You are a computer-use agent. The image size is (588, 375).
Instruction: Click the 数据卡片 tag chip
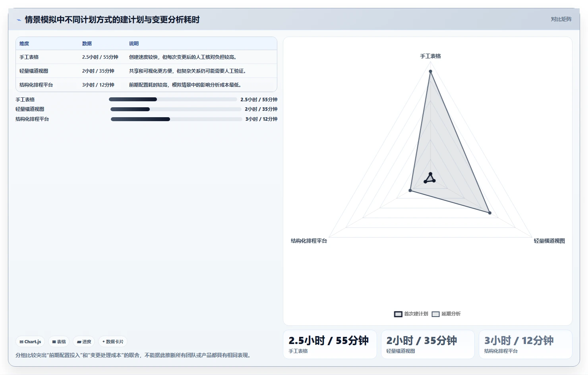[x=113, y=342]
